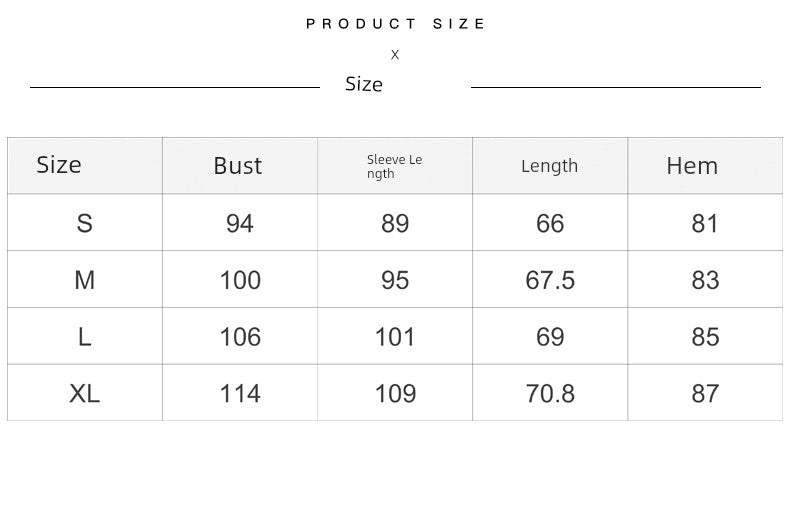
Task: Select the sleeve length value 109
Action: 395,394
